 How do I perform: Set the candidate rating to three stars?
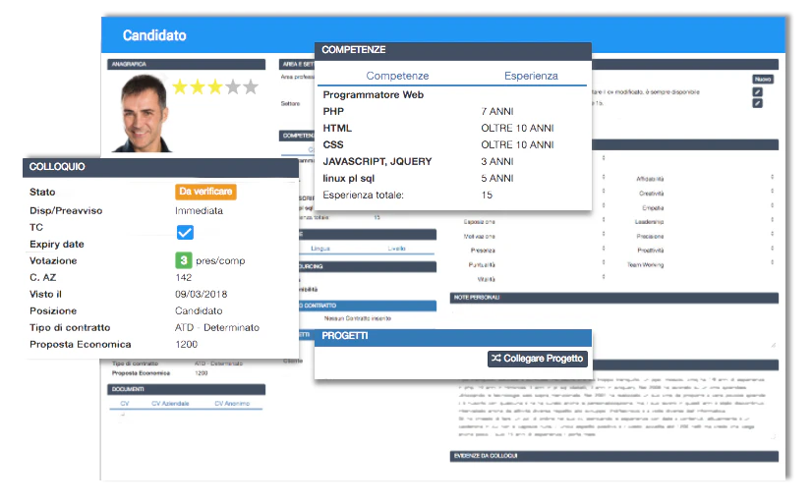(215, 86)
